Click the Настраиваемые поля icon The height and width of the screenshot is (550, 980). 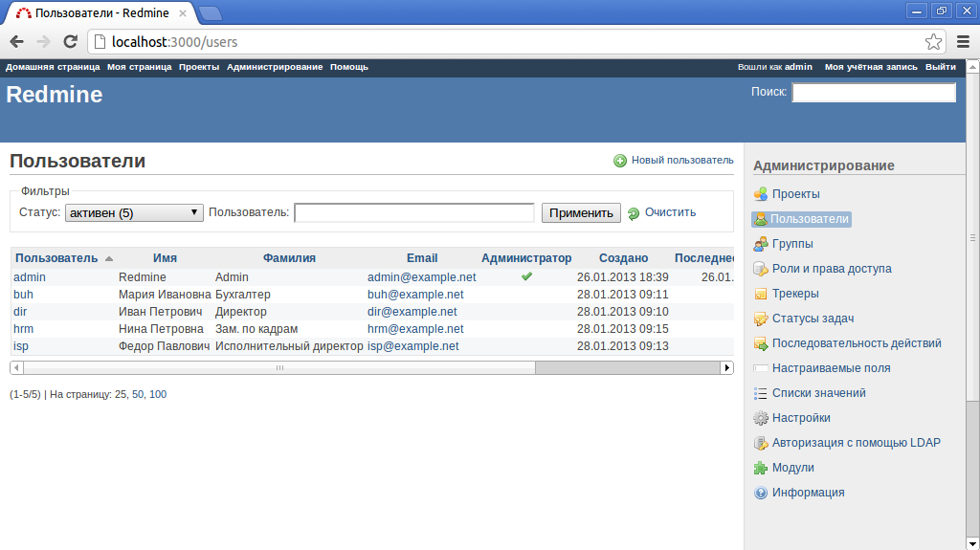pyautogui.click(x=761, y=368)
